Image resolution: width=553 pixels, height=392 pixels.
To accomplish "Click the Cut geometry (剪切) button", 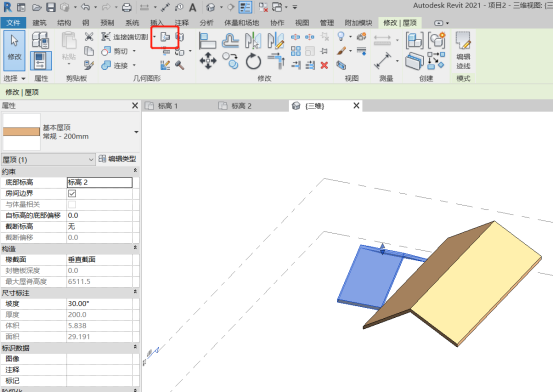I will coord(115,51).
